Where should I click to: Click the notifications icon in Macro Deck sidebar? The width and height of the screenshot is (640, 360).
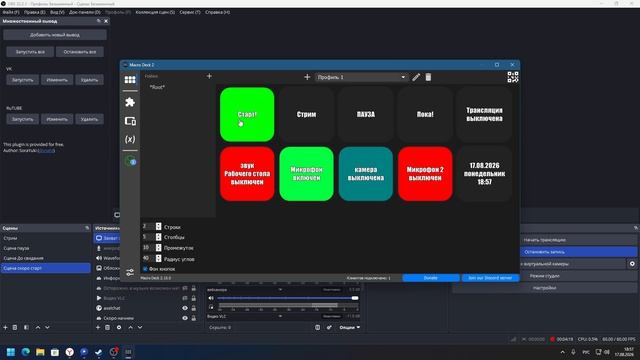pos(130,161)
